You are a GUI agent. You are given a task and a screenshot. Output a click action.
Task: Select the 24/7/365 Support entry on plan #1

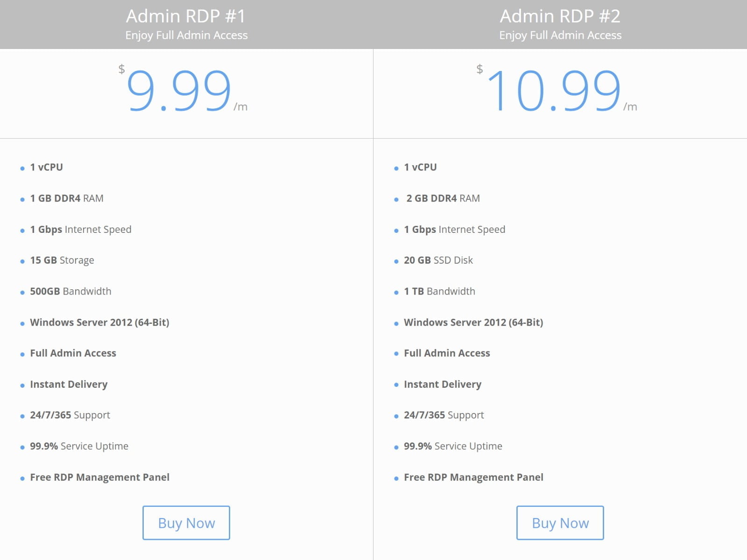[70, 415]
